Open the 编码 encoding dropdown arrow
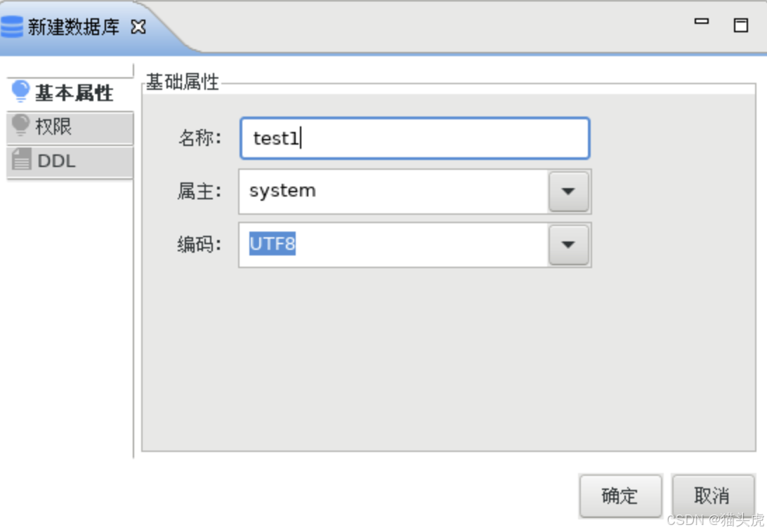767x532 pixels. coord(568,244)
